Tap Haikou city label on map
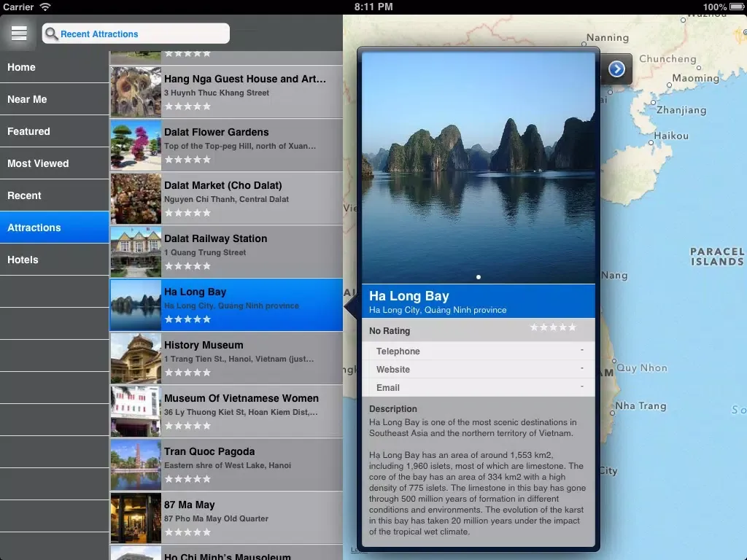Viewport: 747px width, 560px height. tap(671, 136)
